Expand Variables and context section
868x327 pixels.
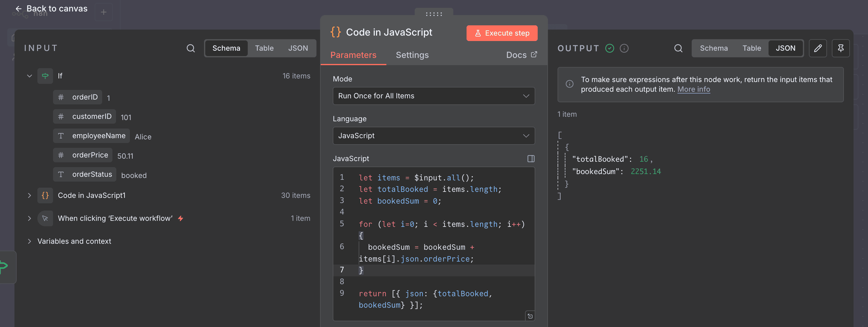pos(29,241)
